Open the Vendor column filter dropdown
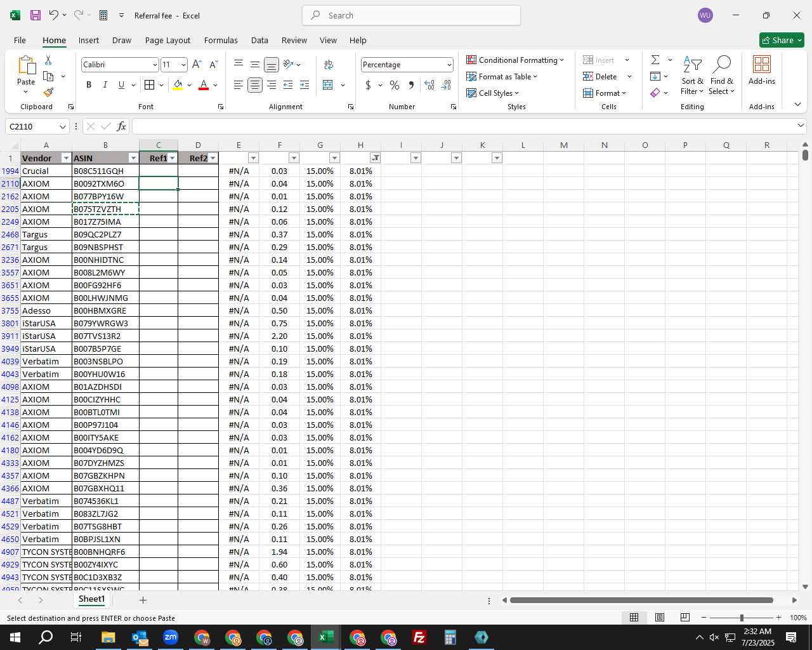Screen dimensions: 812x650 [66, 158]
